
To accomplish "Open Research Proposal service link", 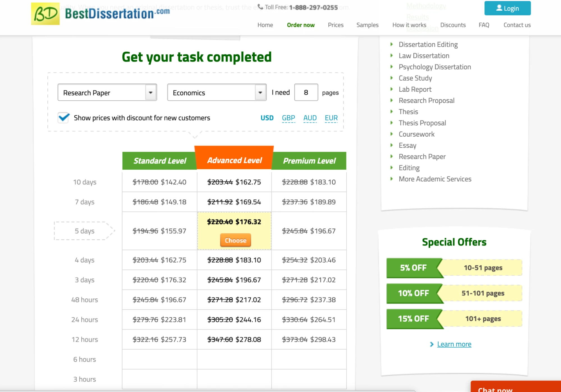I will [426, 101].
